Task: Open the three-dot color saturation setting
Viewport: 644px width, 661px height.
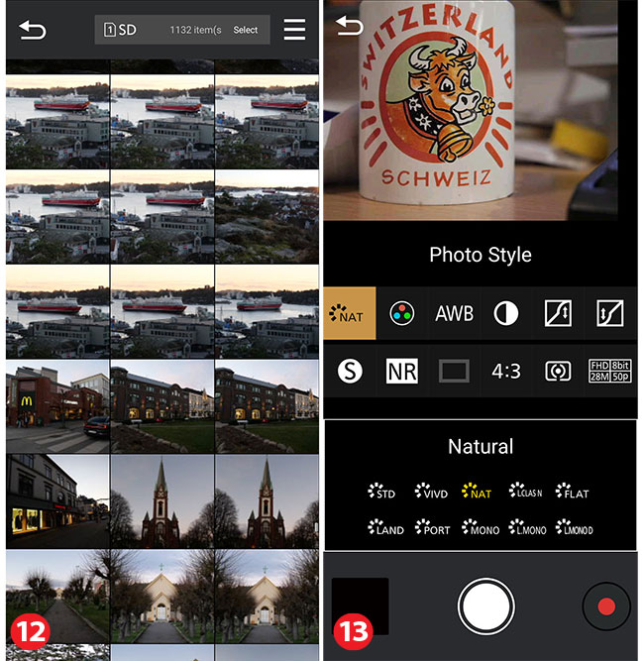Action: pyautogui.click(x=401, y=314)
